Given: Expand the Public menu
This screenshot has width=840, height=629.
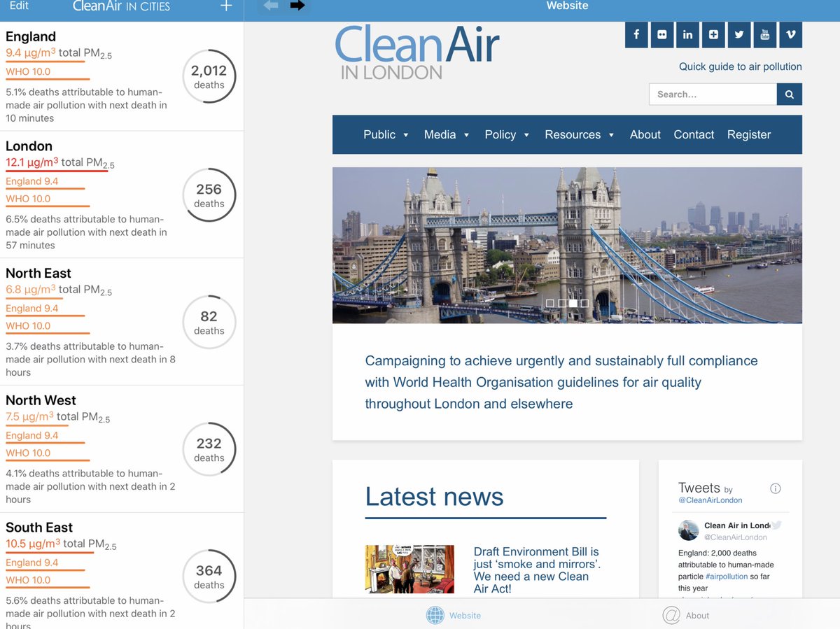Looking at the screenshot, I should (386, 134).
